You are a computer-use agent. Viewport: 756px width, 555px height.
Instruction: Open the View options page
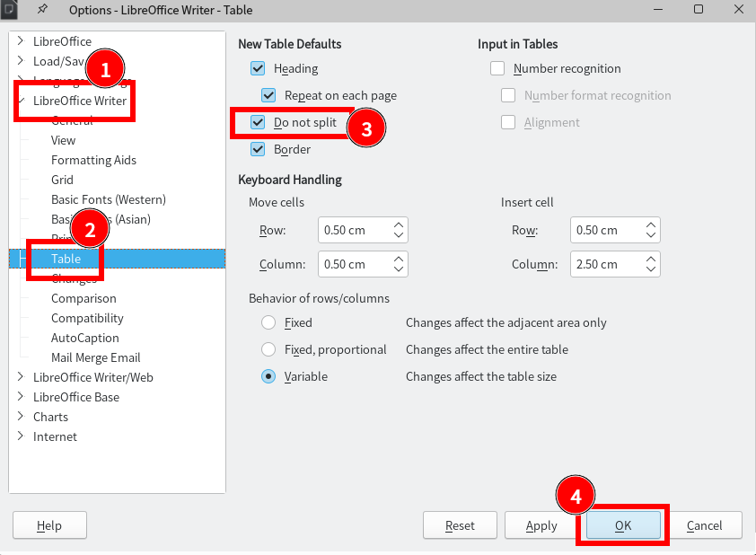tap(63, 140)
